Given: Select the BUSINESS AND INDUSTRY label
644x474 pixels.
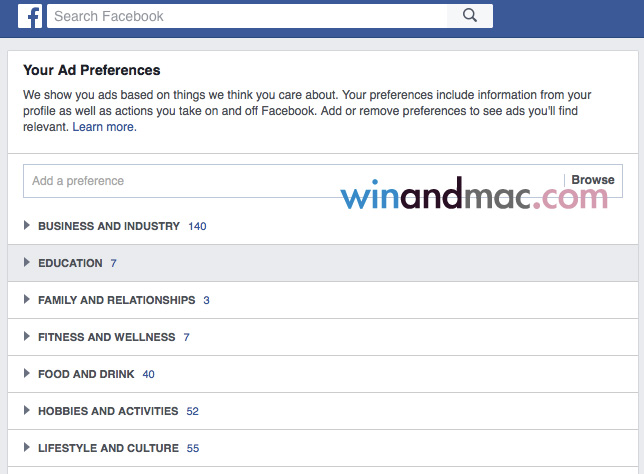Looking at the screenshot, I should click(109, 226).
